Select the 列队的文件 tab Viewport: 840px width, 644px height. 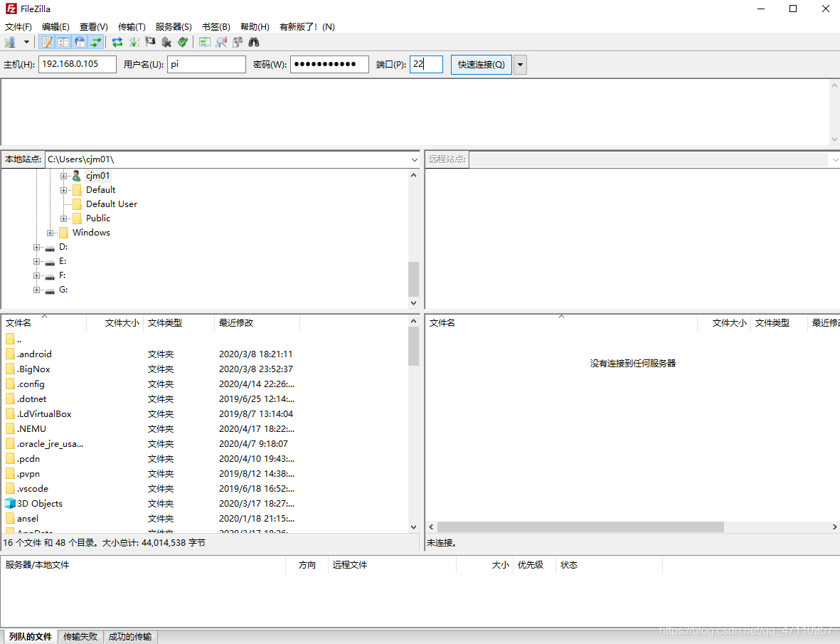click(x=30, y=636)
